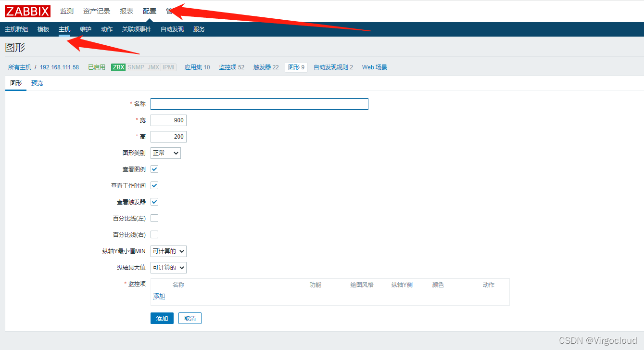Click the JMX availability badge
The width and height of the screenshot is (644, 350).
click(153, 67)
